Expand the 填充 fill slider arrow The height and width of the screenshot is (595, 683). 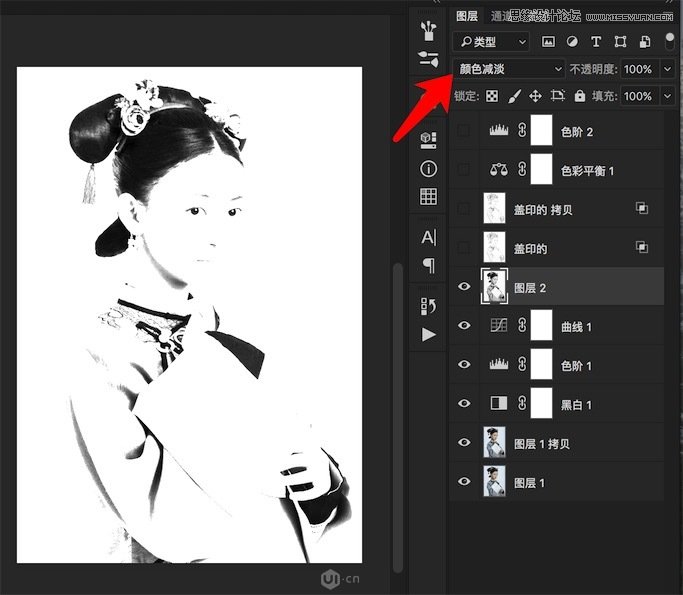tap(668, 96)
